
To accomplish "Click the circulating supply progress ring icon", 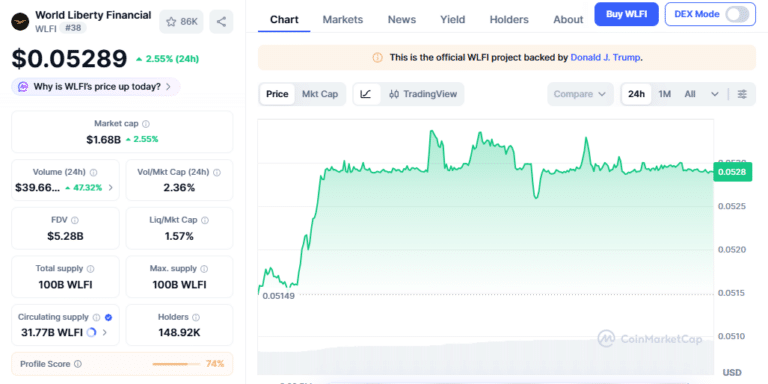I will tap(91, 333).
